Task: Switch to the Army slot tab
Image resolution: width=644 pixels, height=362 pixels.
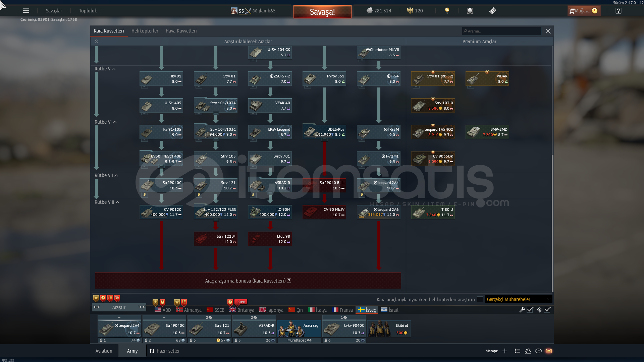Action: click(x=132, y=351)
